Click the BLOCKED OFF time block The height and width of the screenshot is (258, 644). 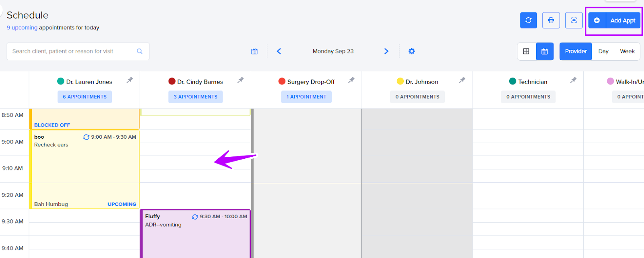[x=85, y=119]
